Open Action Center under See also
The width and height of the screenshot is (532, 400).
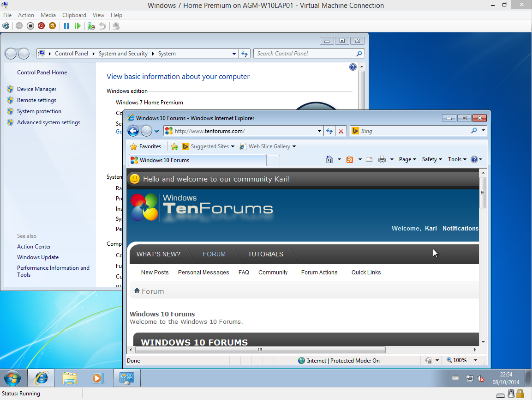(x=34, y=247)
